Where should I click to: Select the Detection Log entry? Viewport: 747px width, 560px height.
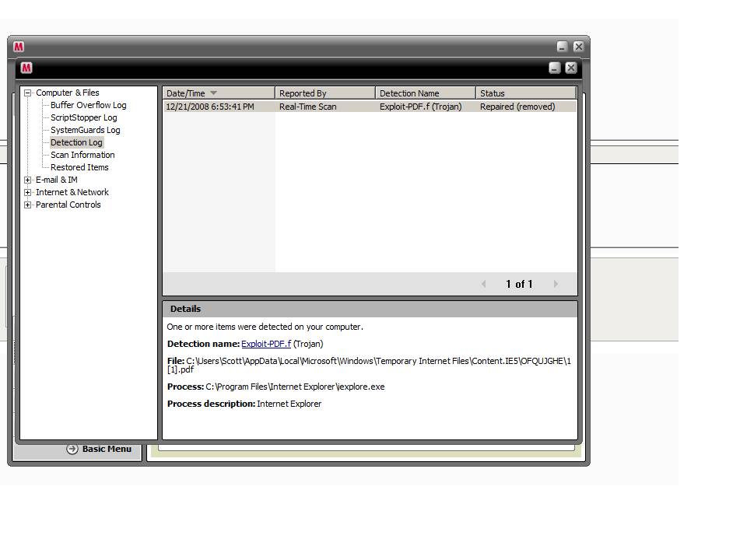click(76, 142)
